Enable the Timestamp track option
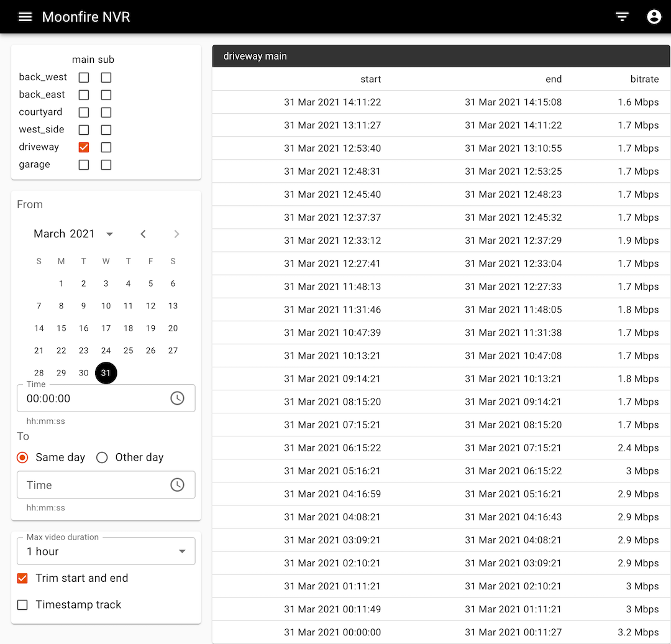Viewport: 671px width, 644px height. [22, 604]
